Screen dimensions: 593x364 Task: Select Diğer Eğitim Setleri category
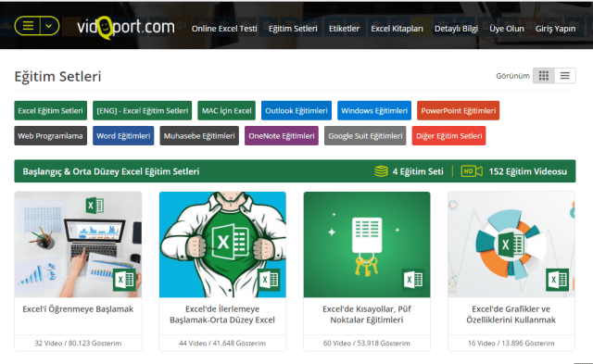click(448, 136)
